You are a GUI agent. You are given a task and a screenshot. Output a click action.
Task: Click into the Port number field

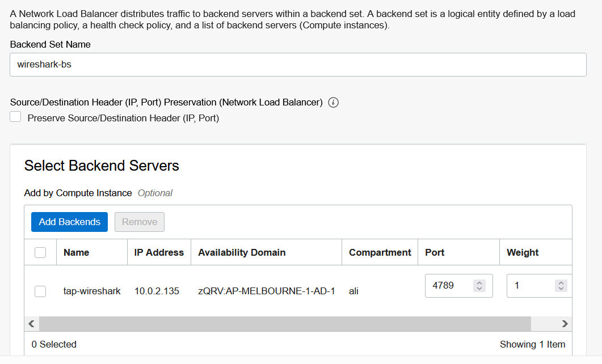(x=448, y=286)
